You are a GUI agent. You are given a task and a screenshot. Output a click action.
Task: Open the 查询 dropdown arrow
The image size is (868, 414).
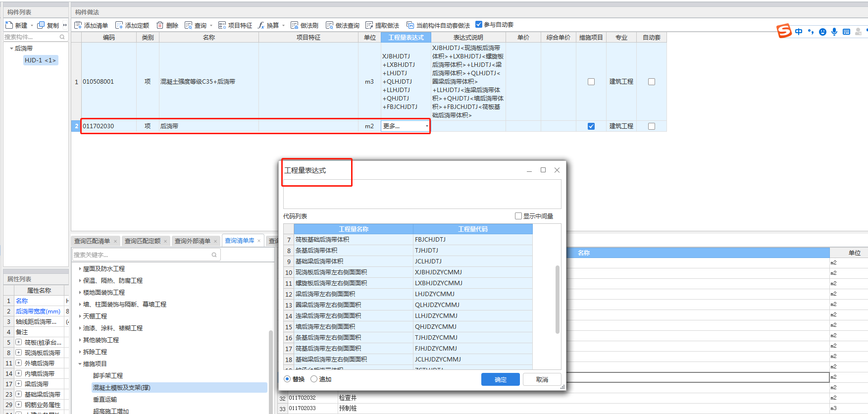(x=211, y=25)
